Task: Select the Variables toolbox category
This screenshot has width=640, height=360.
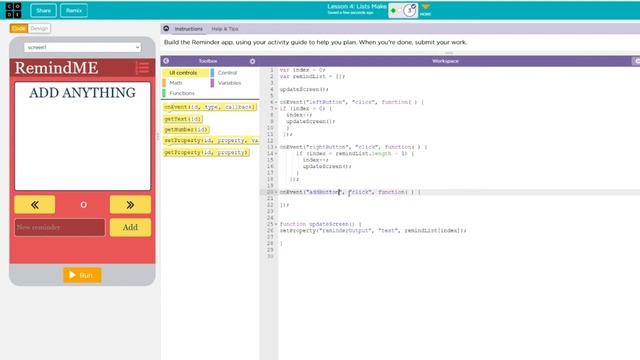Action: (229, 83)
